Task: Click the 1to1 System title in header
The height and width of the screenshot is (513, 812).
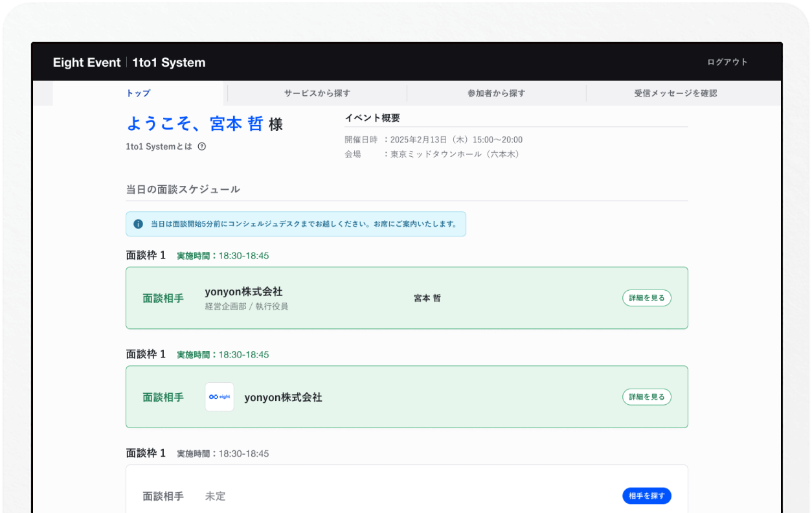Action: click(169, 63)
